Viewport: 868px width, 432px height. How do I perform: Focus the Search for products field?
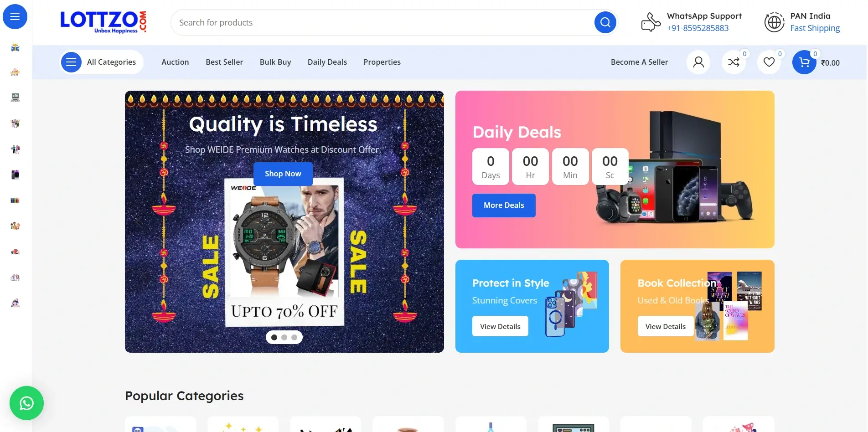[383, 22]
